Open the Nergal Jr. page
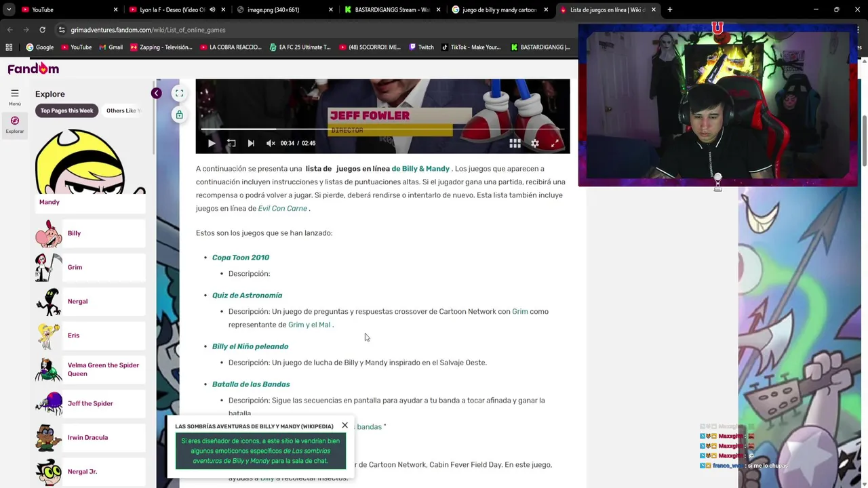 click(x=90, y=471)
